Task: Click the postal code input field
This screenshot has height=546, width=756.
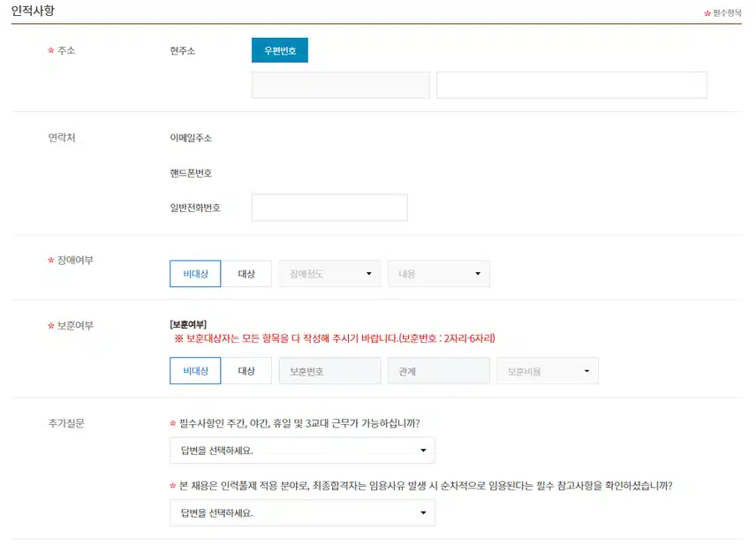Action: tap(340, 86)
